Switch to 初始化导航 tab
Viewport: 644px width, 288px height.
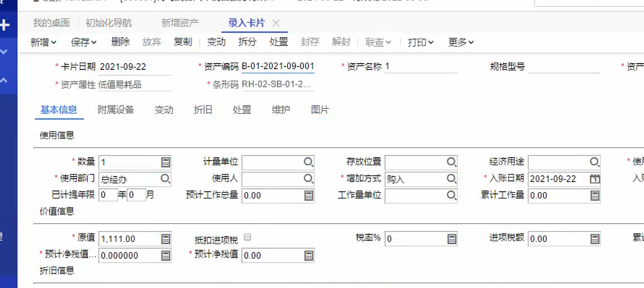pos(109,23)
